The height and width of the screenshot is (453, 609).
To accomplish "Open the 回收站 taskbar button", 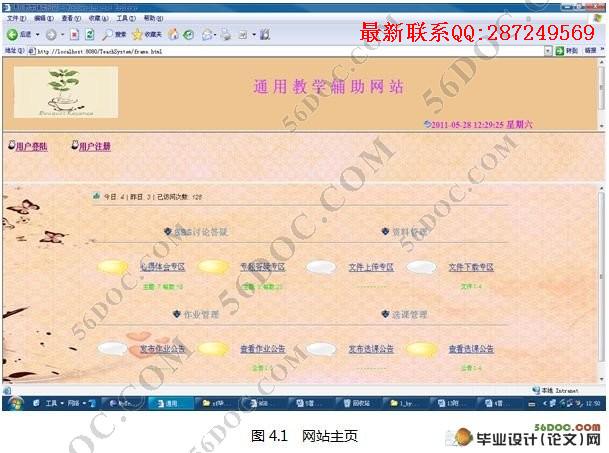I will click(357, 404).
